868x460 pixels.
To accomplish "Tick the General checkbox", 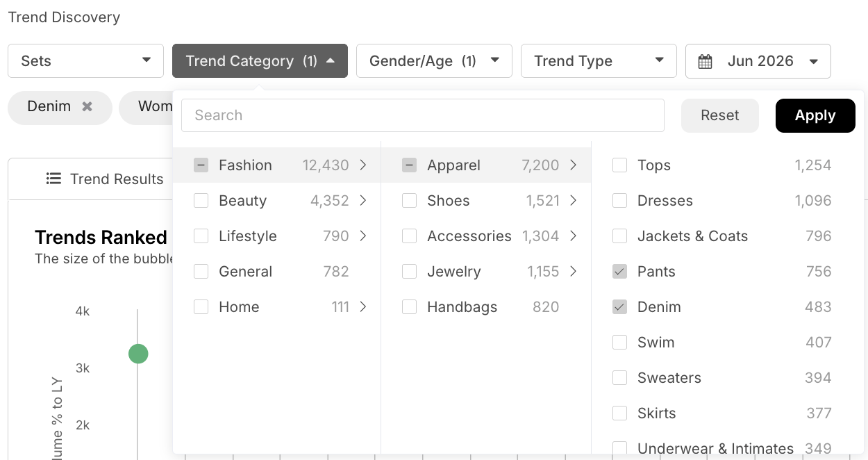I will click(201, 272).
